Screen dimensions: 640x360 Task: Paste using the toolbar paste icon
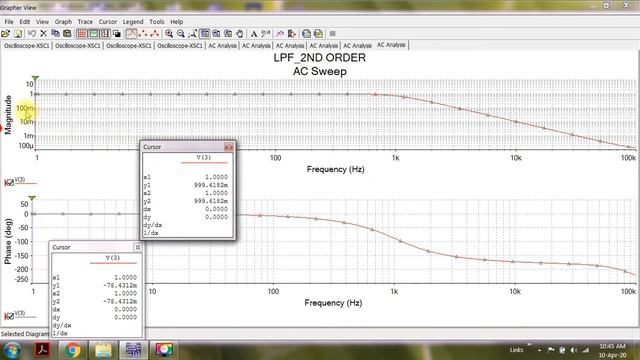67,34
